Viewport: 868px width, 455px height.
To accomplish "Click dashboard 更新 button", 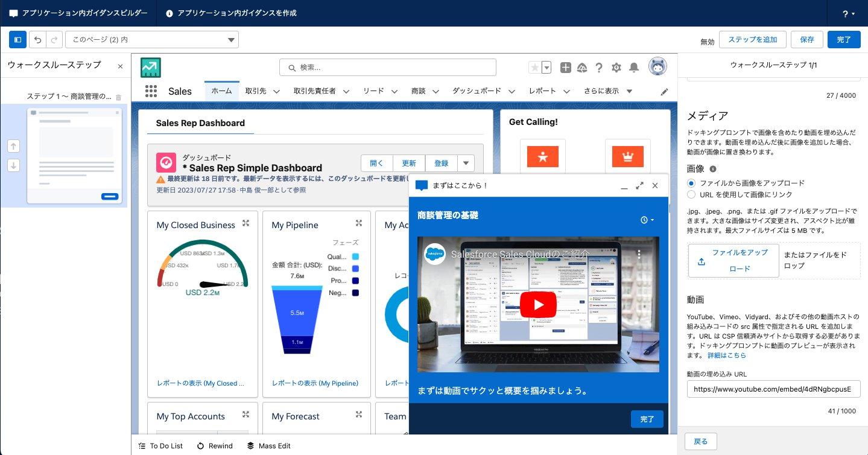I will pos(409,163).
